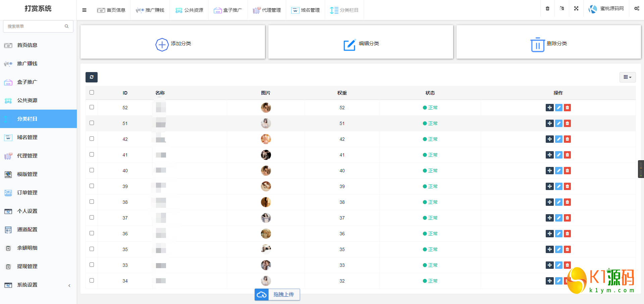Check the checkbox for row ID 39

tap(92, 186)
